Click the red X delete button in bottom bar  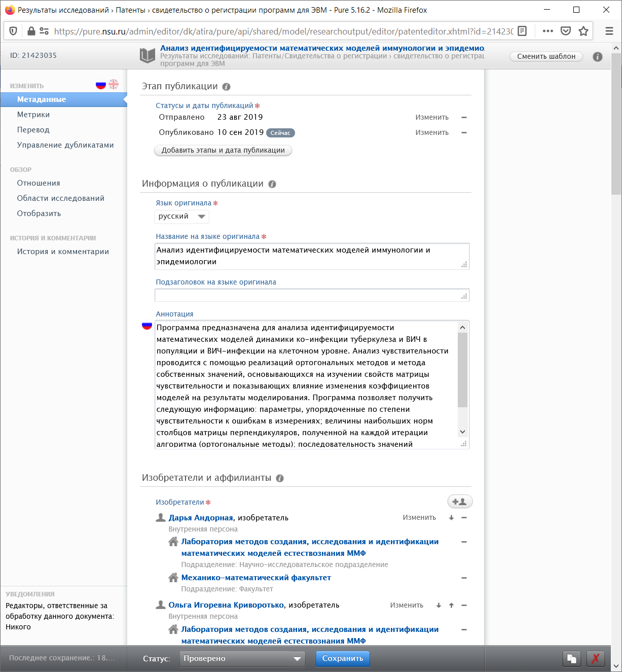point(596,659)
